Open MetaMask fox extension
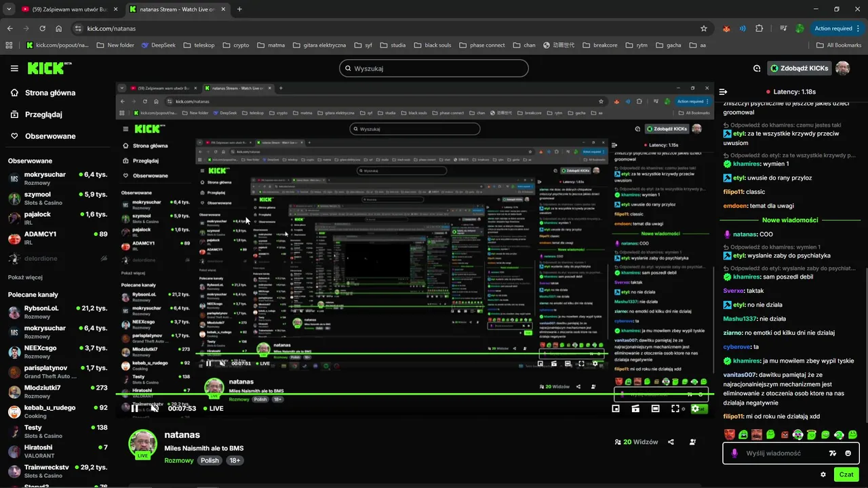The image size is (868, 488). tap(726, 28)
